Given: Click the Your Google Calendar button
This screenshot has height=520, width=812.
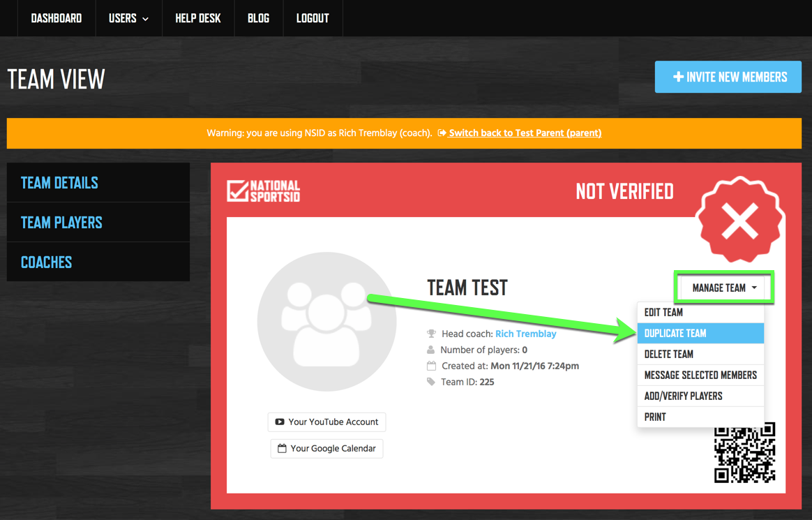Looking at the screenshot, I should [x=326, y=449].
